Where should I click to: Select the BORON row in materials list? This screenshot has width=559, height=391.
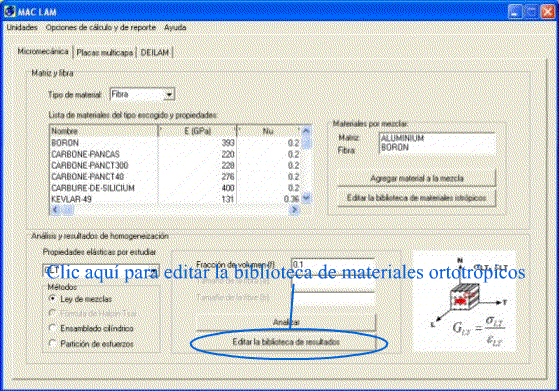(x=175, y=143)
